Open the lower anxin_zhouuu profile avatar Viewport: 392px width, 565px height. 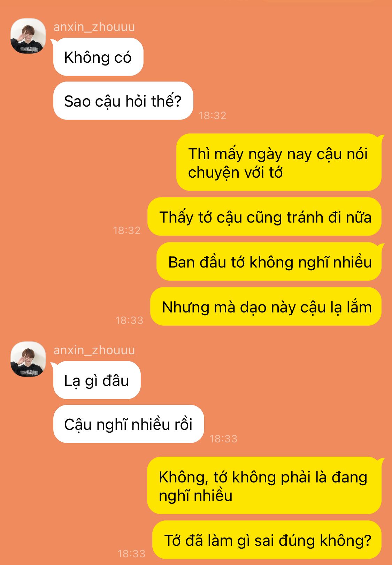click(x=28, y=359)
